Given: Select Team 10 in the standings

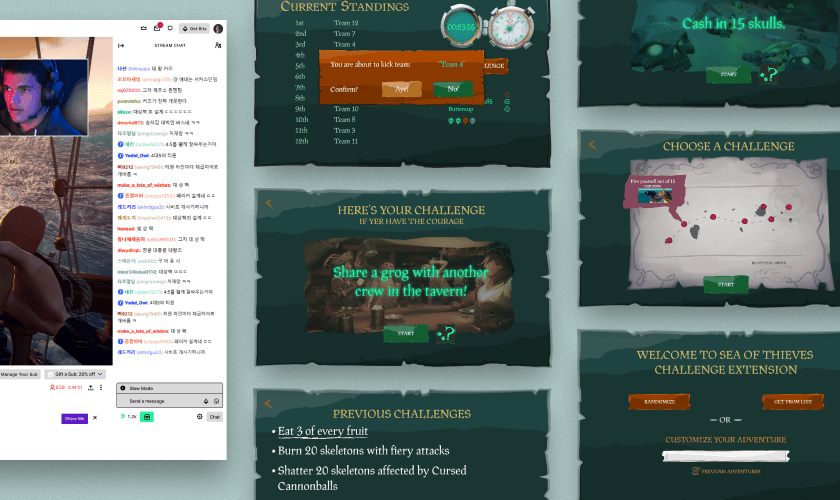Looking at the screenshot, I should (346, 109).
